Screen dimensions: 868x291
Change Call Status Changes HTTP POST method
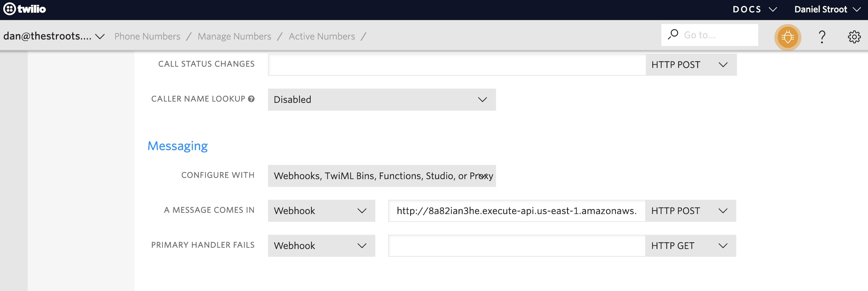click(690, 64)
